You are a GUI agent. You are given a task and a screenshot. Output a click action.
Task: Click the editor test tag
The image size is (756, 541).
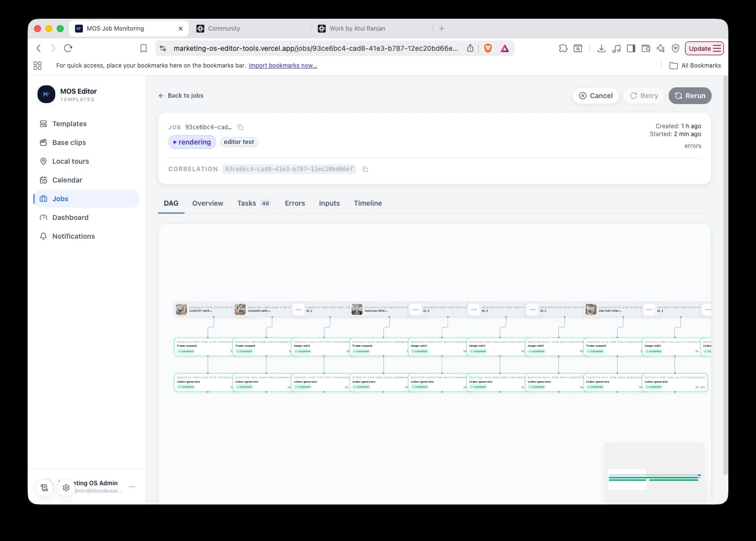[239, 142]
